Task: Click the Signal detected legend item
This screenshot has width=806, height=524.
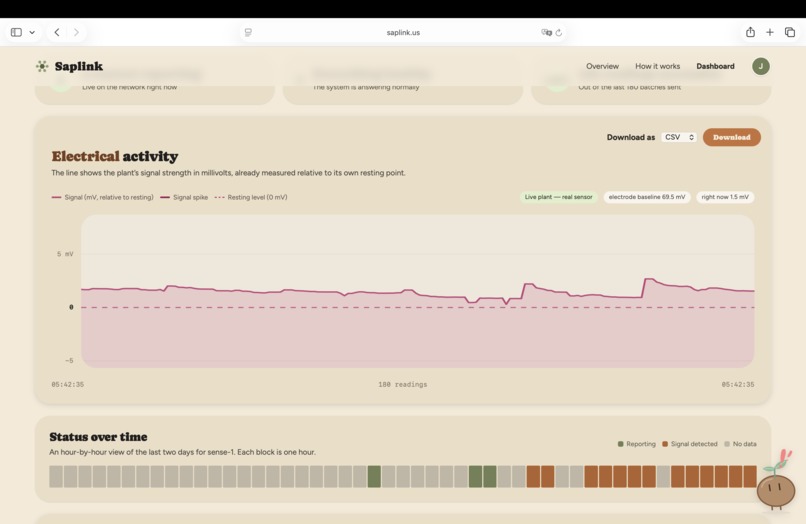Action: point(690,444)
